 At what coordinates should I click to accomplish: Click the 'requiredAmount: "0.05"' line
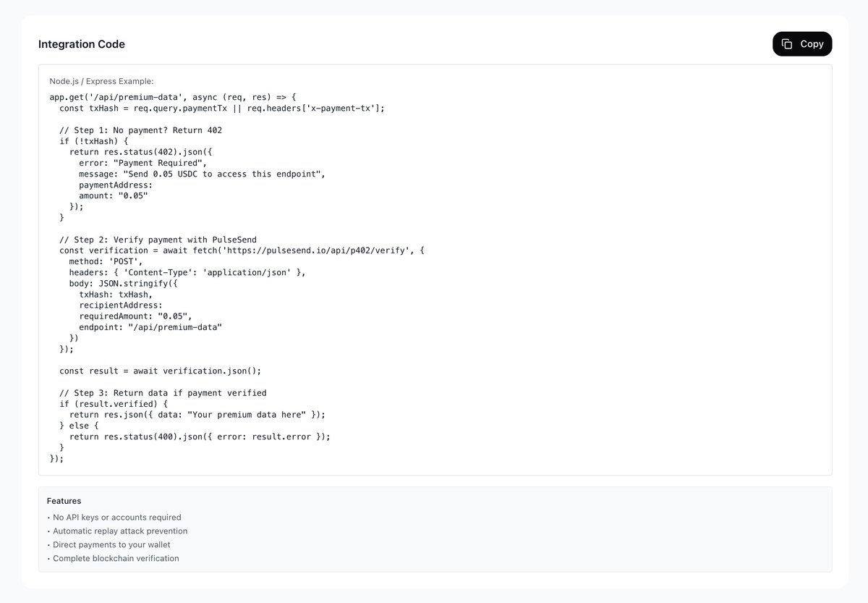(136, 316)
